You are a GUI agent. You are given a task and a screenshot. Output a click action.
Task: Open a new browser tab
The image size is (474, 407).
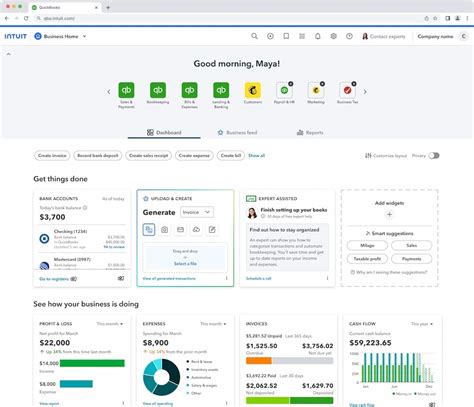point(108,7)
